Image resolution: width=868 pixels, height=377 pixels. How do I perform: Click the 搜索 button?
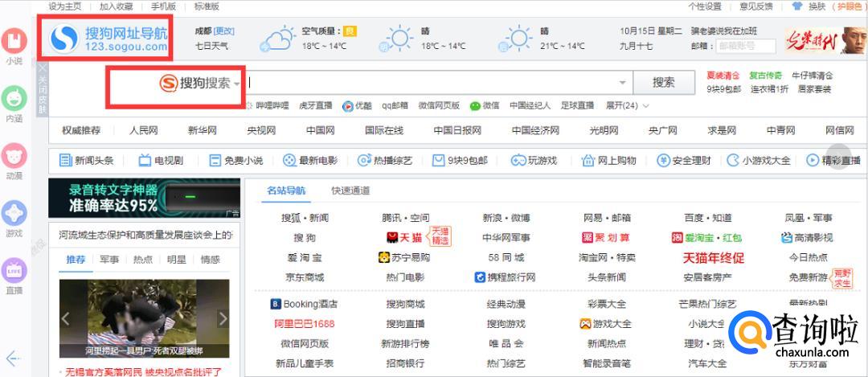[x=663, y=83]
